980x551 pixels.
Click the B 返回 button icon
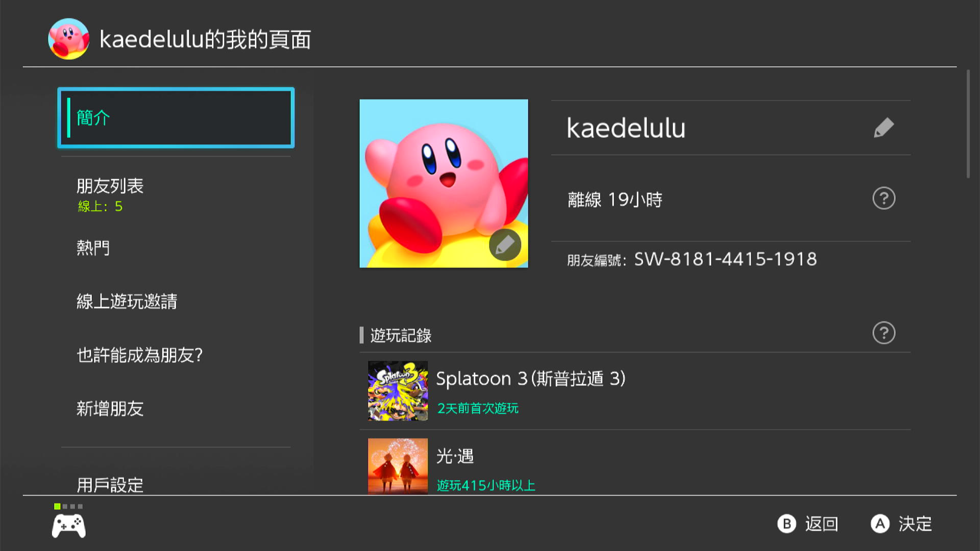coord(787,524)
